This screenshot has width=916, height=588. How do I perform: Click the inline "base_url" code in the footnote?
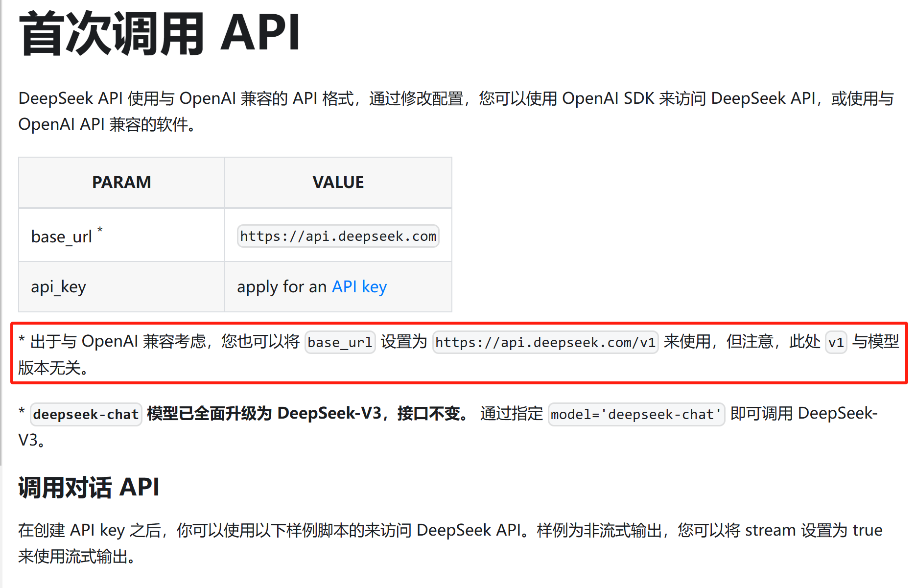[340, 342]
